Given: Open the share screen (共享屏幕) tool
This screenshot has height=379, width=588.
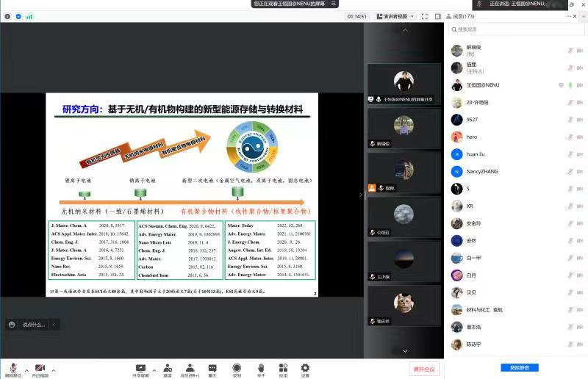Looking at the screenshot, I should pyautogui.click(x=140, y=368).
